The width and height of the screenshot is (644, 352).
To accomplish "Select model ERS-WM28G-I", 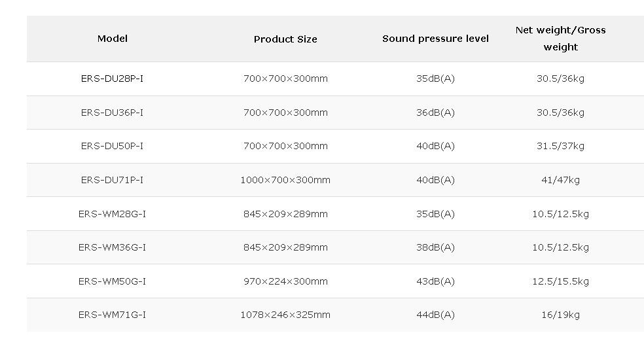I will [112, 214].
